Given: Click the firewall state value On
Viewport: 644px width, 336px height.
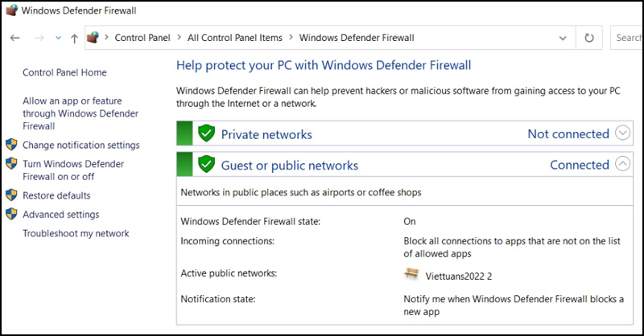Looking at the screenshot, I should [410, 222].
